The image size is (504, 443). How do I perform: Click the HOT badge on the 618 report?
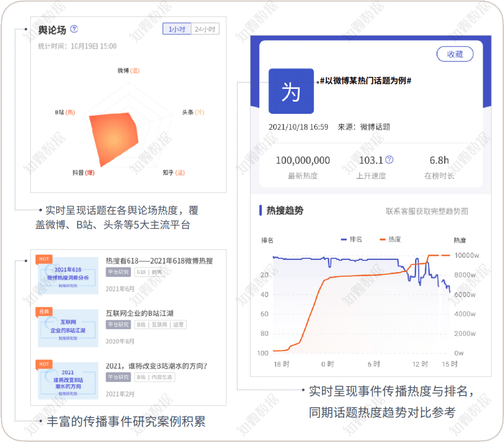(x=44, y=259)
